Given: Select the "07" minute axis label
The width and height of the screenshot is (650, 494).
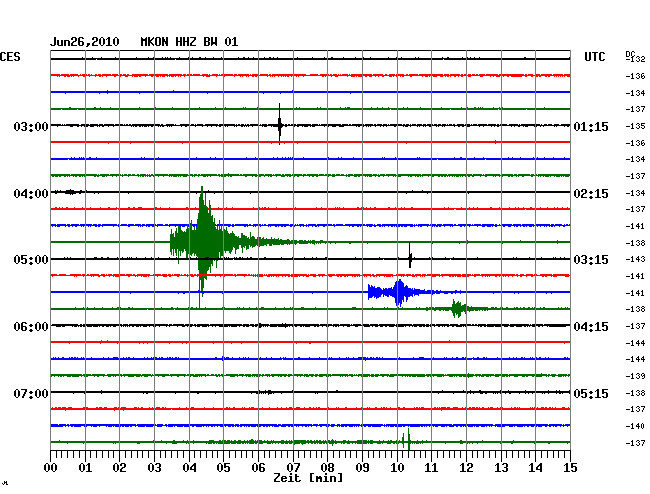Looking at the screenshot, I should [293, 467].
